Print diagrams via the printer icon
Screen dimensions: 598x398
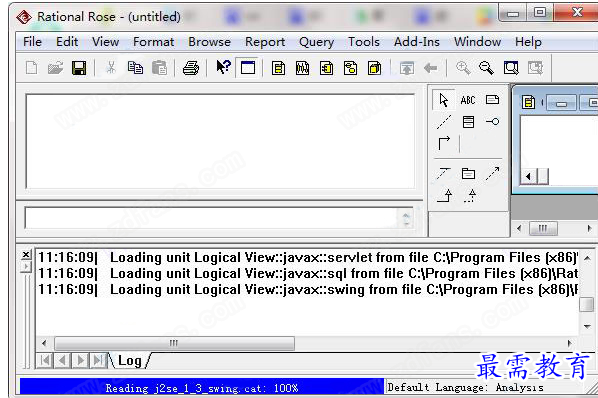pos(191,68)
